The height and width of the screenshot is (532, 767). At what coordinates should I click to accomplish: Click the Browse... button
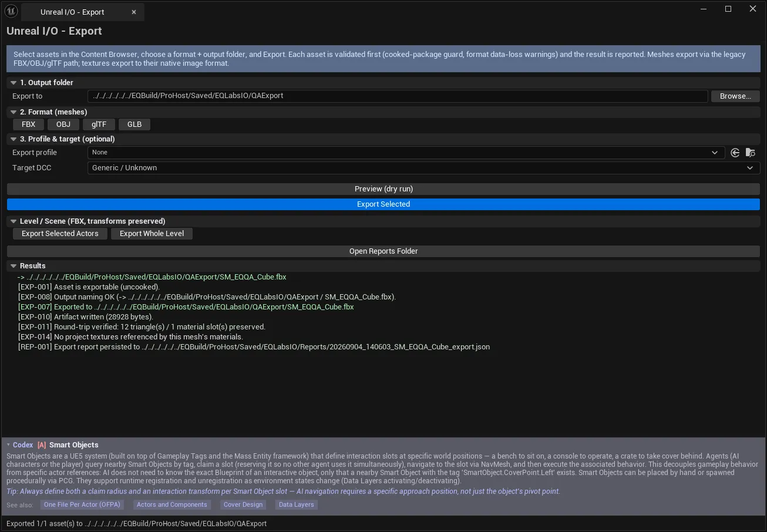pos(735,96)
